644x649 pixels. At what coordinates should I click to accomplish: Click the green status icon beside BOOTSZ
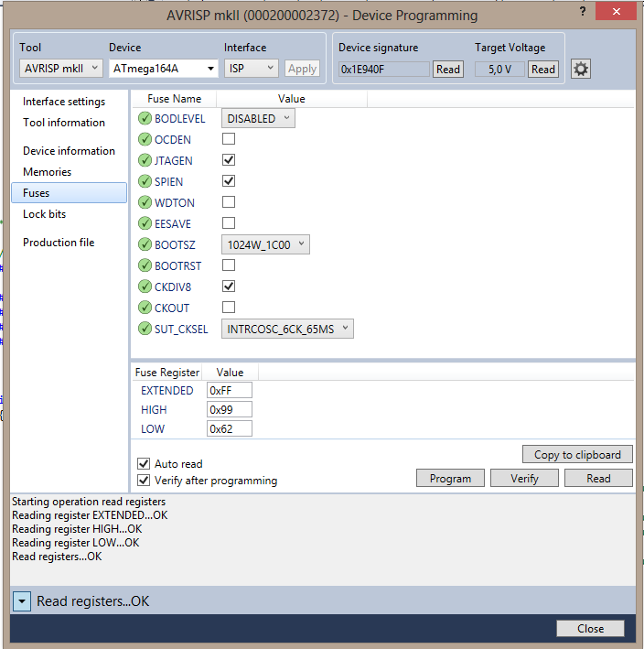(145, 244)
